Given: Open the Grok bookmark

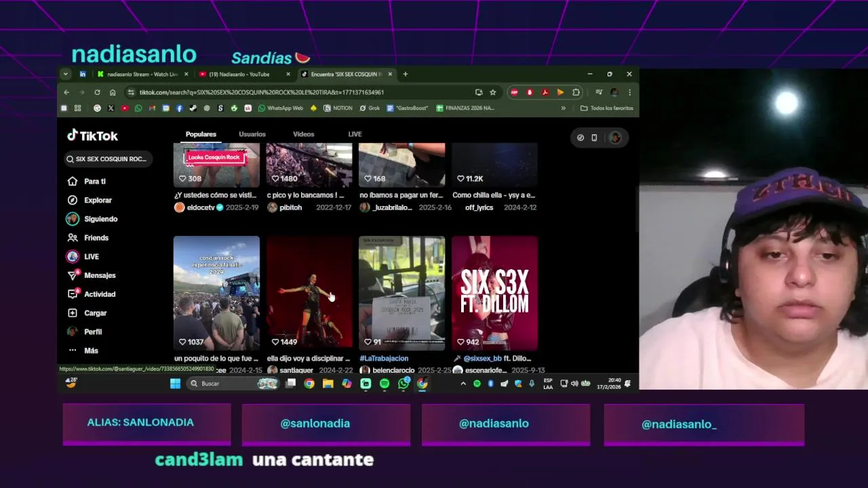Looking at the screenshot, I should (370, 108).
